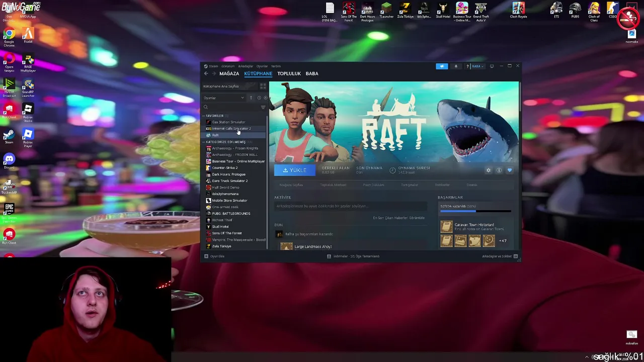Go to TOPLULUK tab
644x362 pixels.
coord(289,73)
